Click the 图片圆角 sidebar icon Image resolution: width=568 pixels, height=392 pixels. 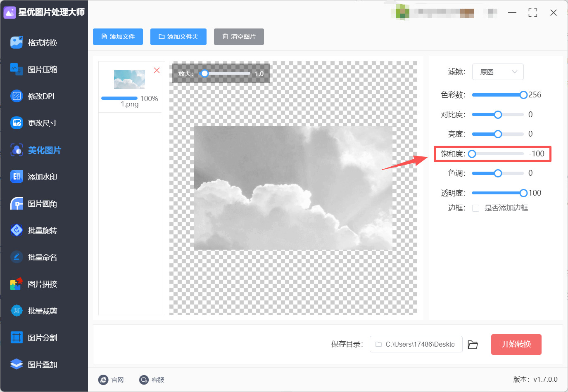click(17, 204)
